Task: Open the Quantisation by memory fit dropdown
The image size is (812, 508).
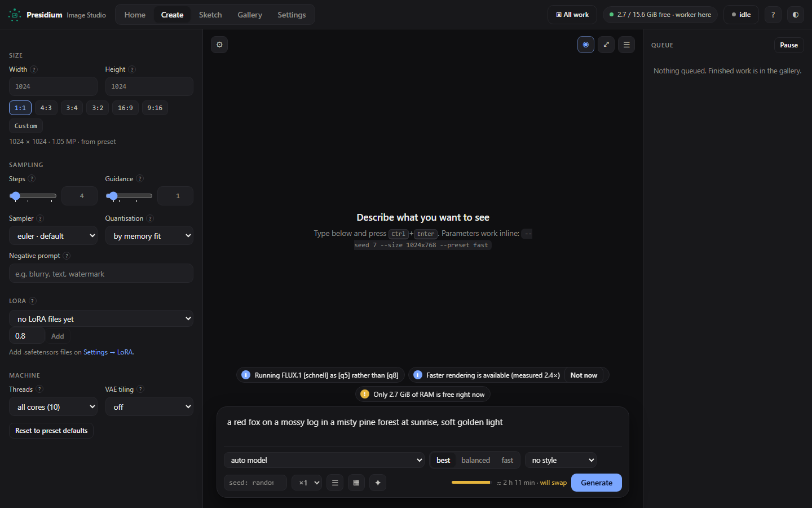Action: [x=149, y=236]
